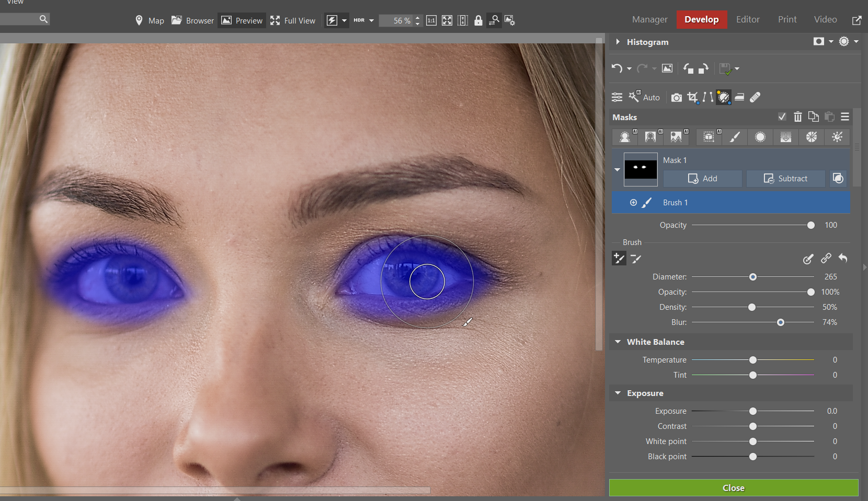
Task: Click the zoom lock padlock icon
Action: click(x=478, y=20)
